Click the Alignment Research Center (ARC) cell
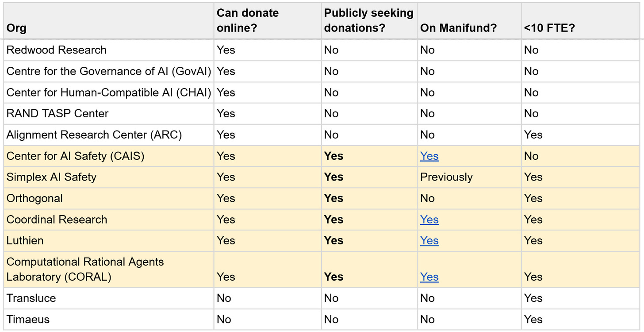The width and height of the screenshot is (644, 332). tap(108, 135)
